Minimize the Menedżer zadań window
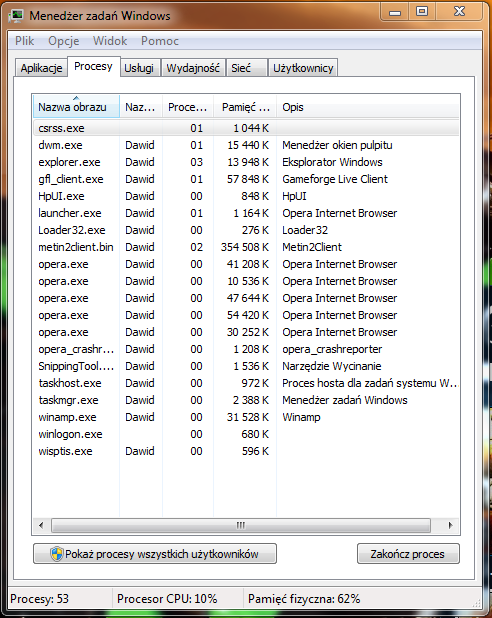The height and width of the screenshot is (618, 492). coord(395,12)
